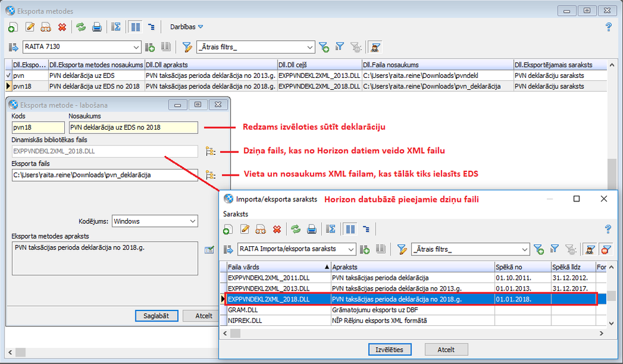
Task: Expand the RAITA 7130 view dropdown
Action: pos(137,47)
